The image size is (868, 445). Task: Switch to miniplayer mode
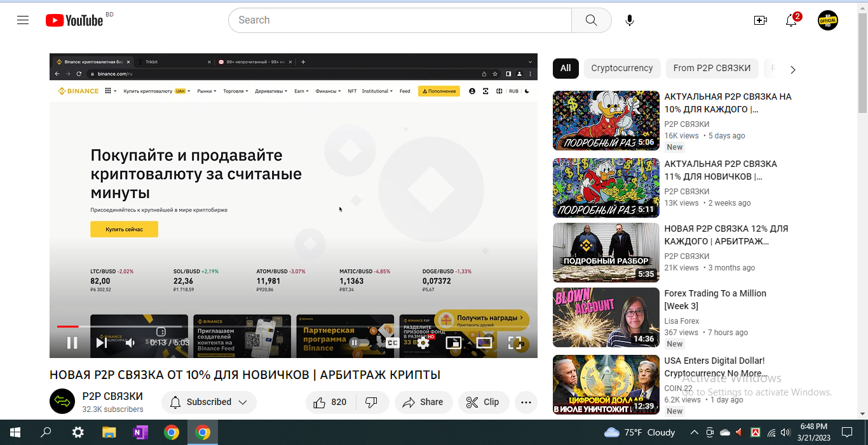(454, 343)
